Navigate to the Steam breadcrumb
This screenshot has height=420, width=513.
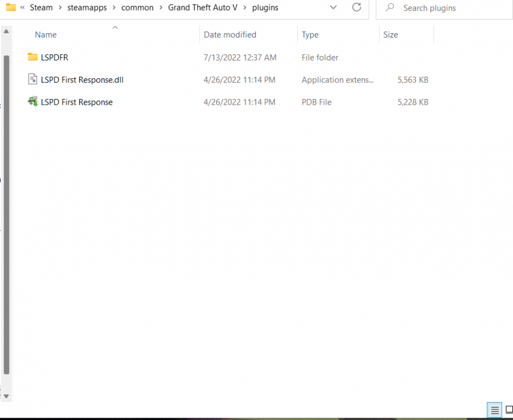coord(41,7)
